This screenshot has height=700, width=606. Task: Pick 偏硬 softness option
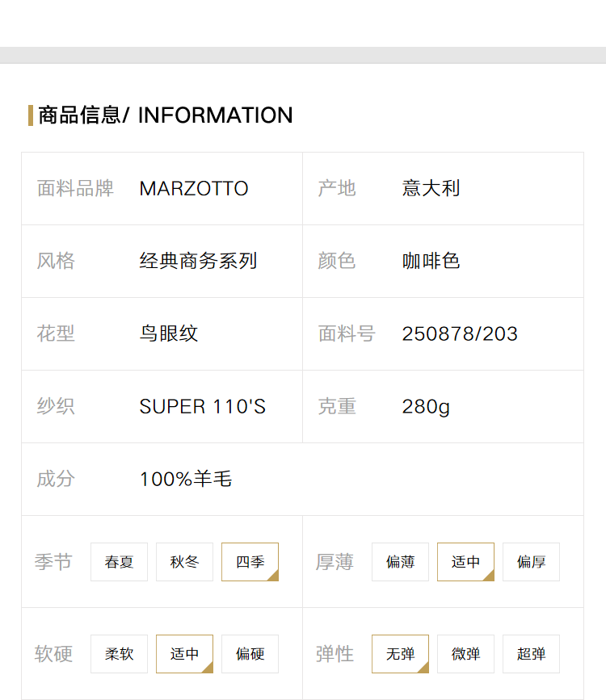click(x=250, y=654)
